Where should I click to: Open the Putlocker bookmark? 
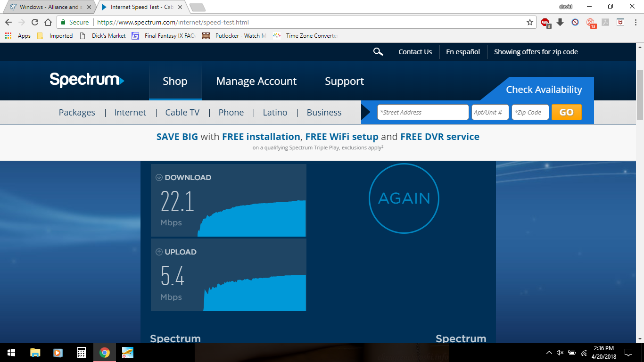[234, 35]
